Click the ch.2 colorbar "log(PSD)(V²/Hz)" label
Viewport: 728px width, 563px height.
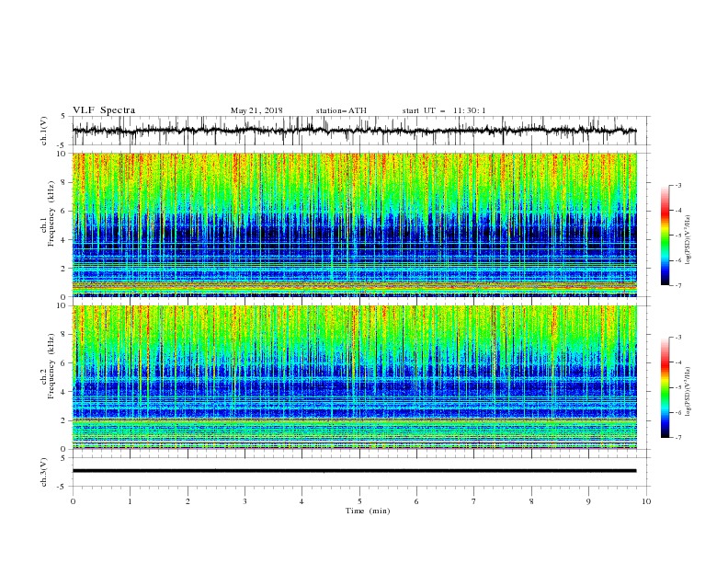tap(688, 392)
